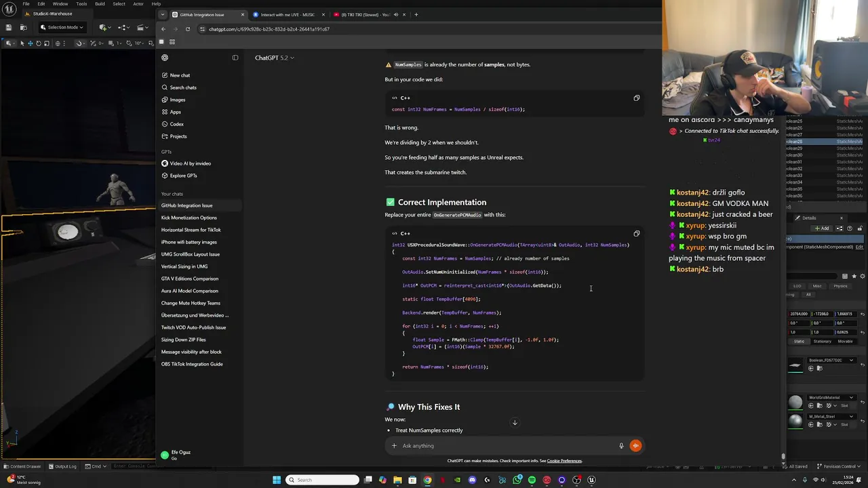The height and width of the screenshot is (488, 868).
Task: Open Selection Mode dropdown in Unreal
Action: pos(61,27)
